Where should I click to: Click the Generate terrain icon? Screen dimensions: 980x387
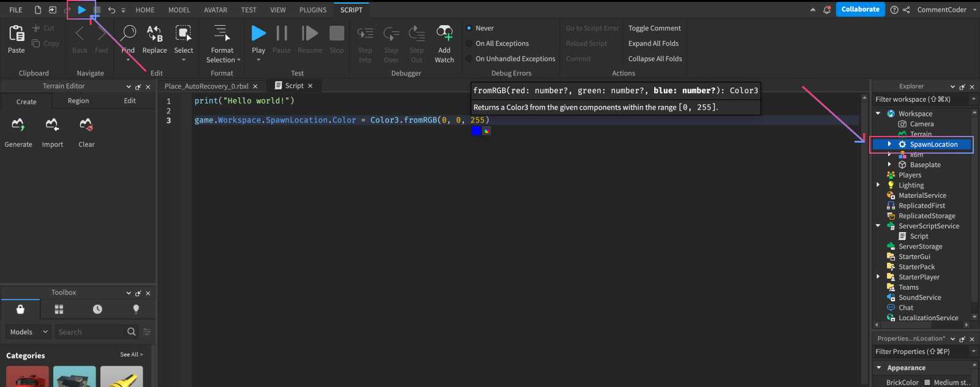[18, 125]
